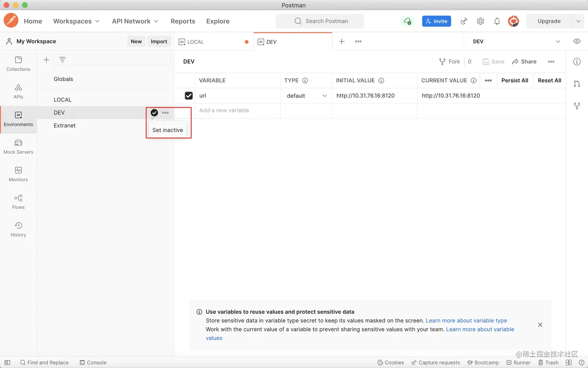Viewport: 588px width, 368px height.
Task: Open Mock Servers in the sidebar
Action: (x=18, y=147)
